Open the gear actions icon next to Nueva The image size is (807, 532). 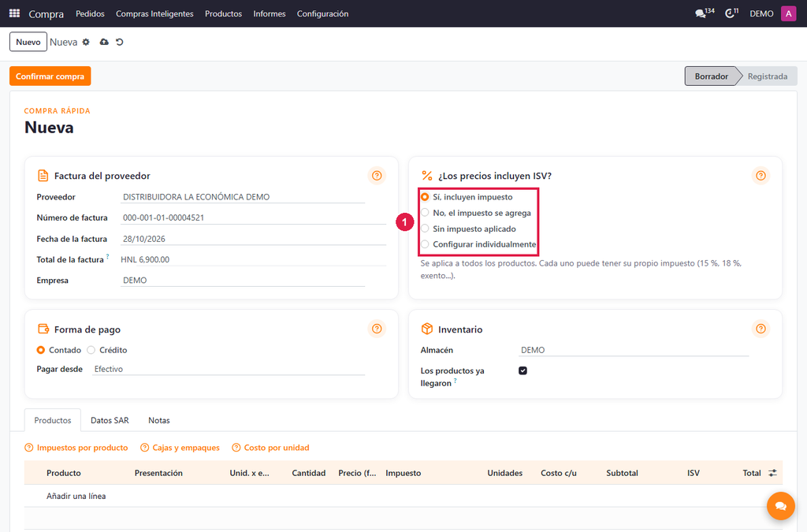pyautogui.click(x=86, y=43)
